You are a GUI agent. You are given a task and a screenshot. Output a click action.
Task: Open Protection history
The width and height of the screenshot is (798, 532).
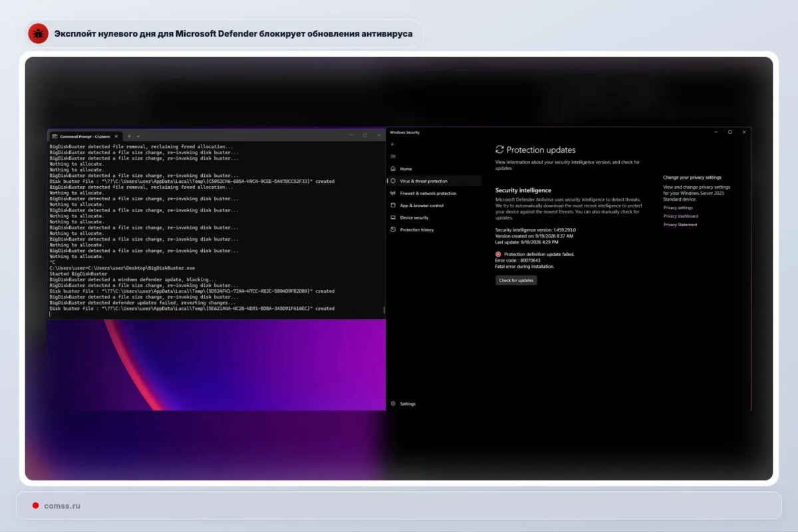(417, 230)
